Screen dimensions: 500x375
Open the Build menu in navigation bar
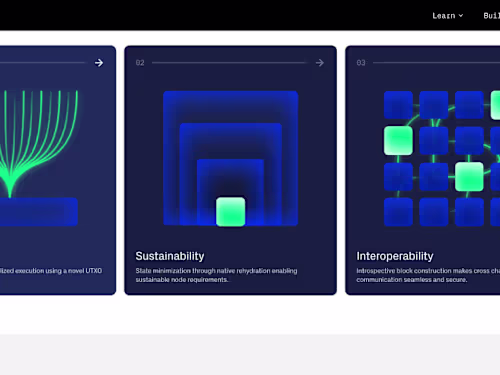point(492,16)
